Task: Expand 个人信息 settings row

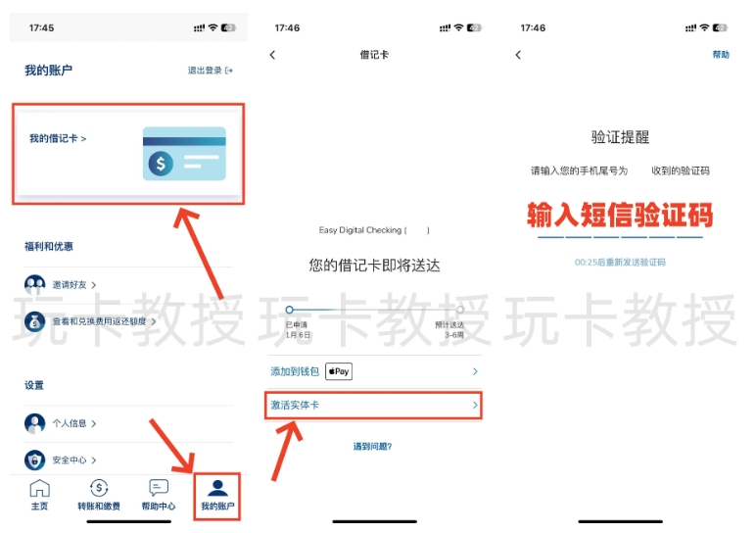Action: 74,423
